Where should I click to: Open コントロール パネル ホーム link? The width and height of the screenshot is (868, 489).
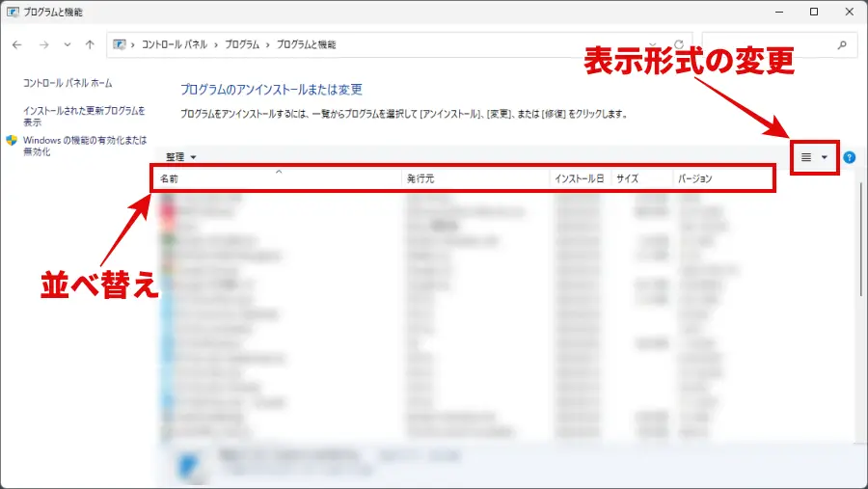click(x=68, y=83)
